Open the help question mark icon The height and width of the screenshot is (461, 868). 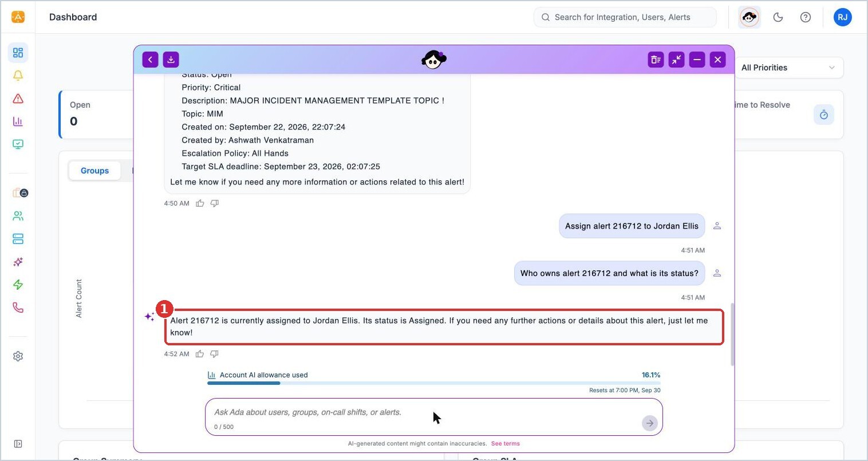(806, 17)
